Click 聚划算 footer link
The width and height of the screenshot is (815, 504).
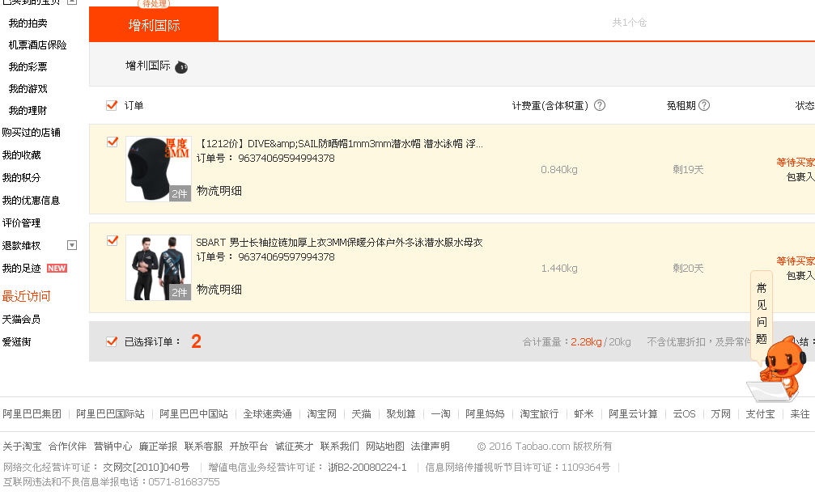401,414
